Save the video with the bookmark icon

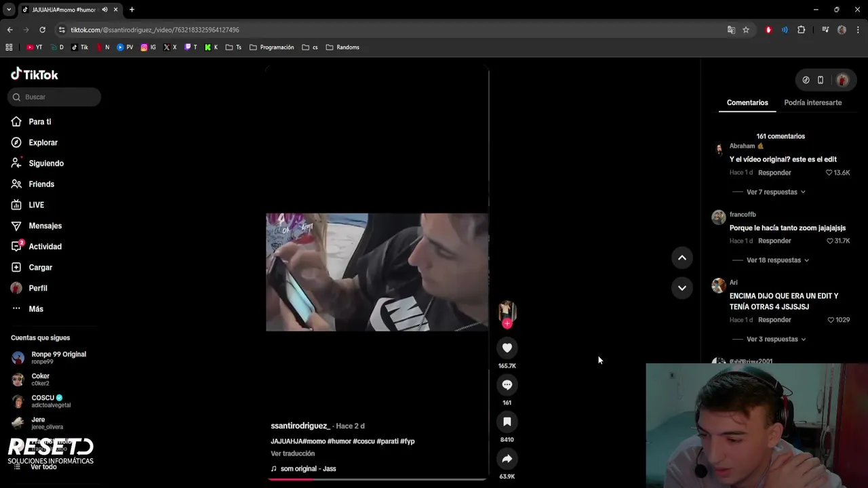point(507,422)
